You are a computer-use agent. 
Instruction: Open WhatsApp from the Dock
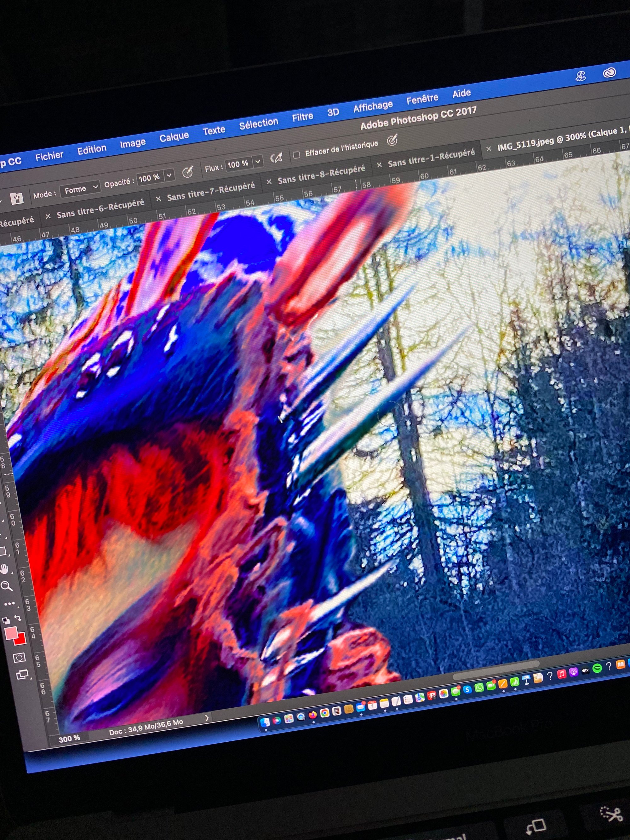pyautogui.click(x=479, y=688)
